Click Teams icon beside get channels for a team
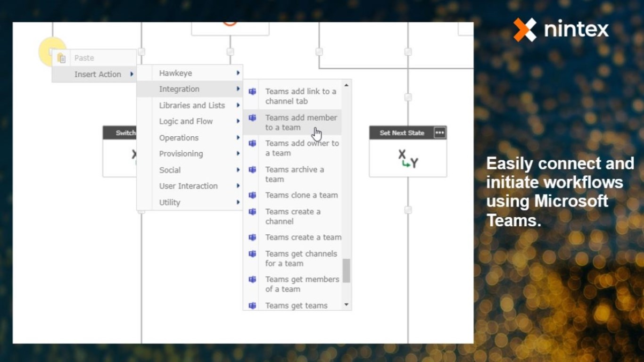This screenshot has height=362, width=644. pos(252,254)
